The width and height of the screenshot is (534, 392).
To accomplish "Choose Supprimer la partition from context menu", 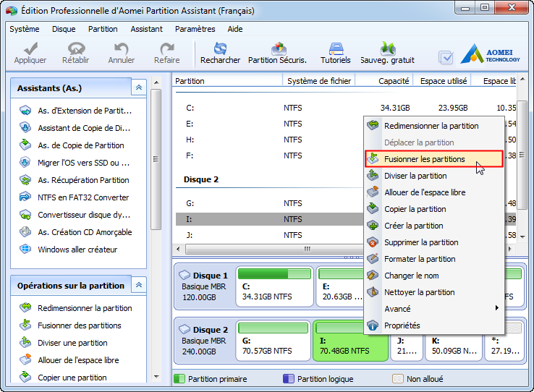I will 434,242.
